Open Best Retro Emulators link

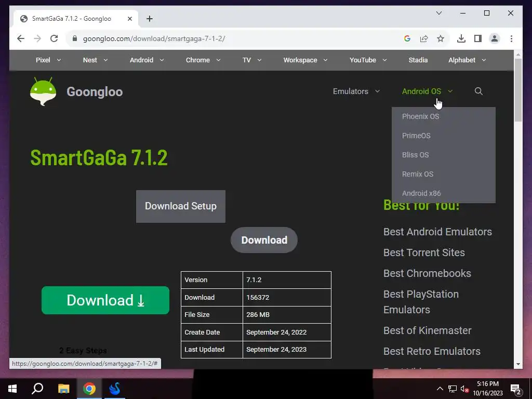(x=432, y=351)
